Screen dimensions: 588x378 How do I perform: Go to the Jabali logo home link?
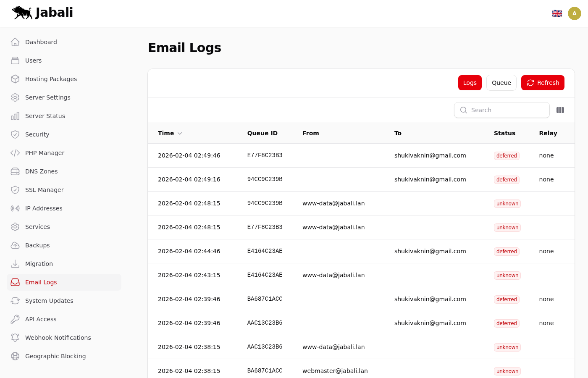click(x=42, y=13)
